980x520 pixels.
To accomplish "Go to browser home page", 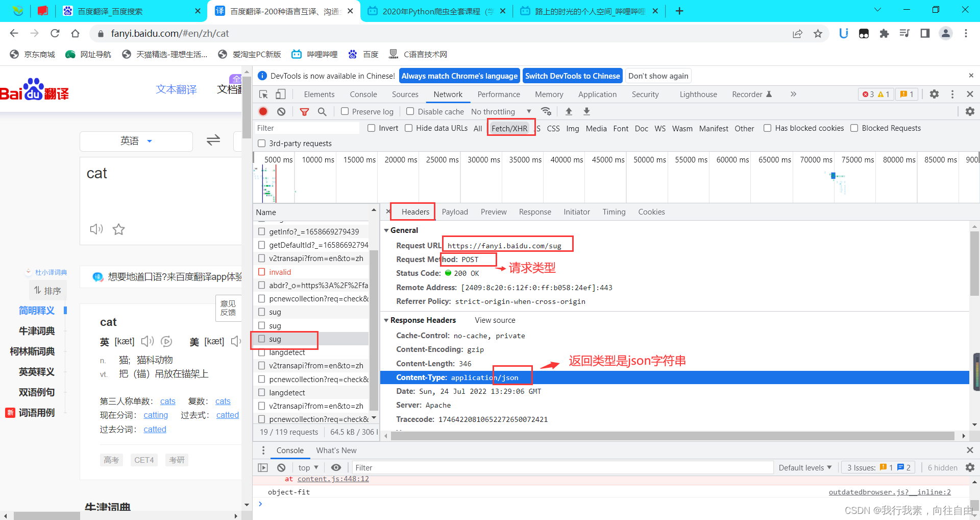I will coord(75,33).
